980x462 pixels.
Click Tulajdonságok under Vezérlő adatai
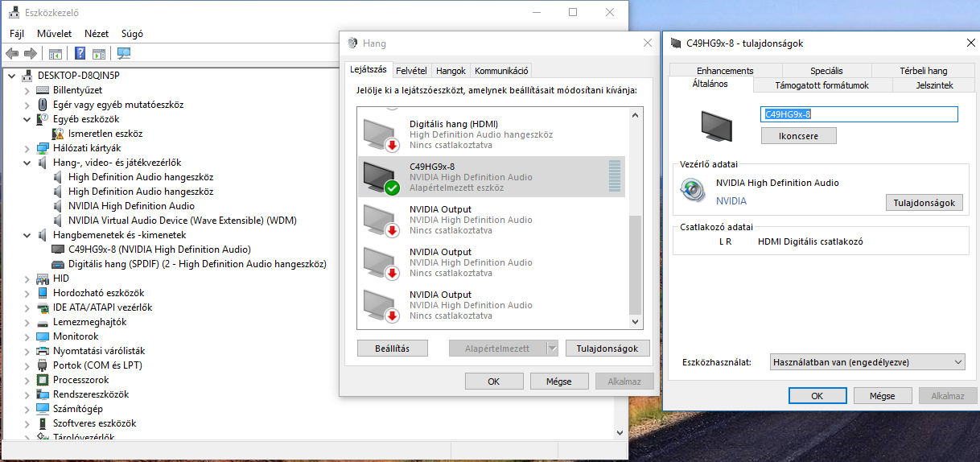coord(924,203)
